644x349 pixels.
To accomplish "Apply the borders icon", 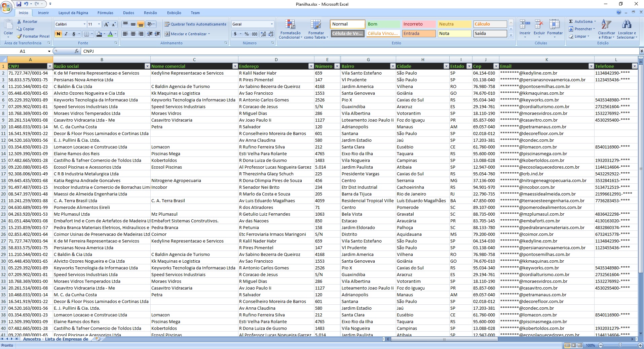I will (x=87, y=34).
